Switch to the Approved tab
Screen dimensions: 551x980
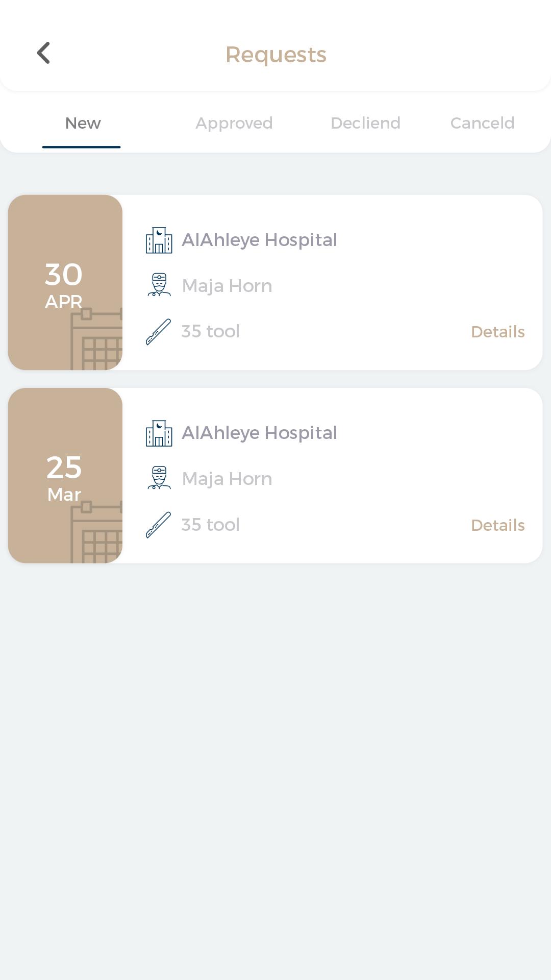pos(234,123)
